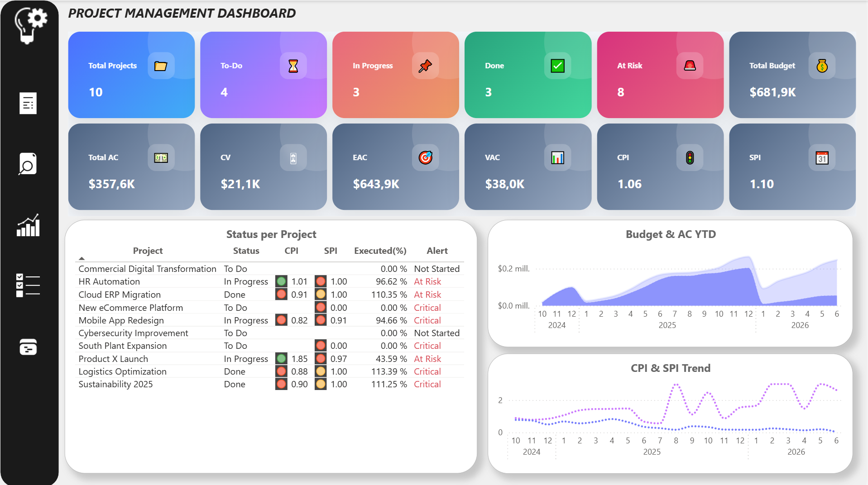The image size is (868, 485).
Task: Select the Commercial Digital Transformation row
Action: point(269,269)
